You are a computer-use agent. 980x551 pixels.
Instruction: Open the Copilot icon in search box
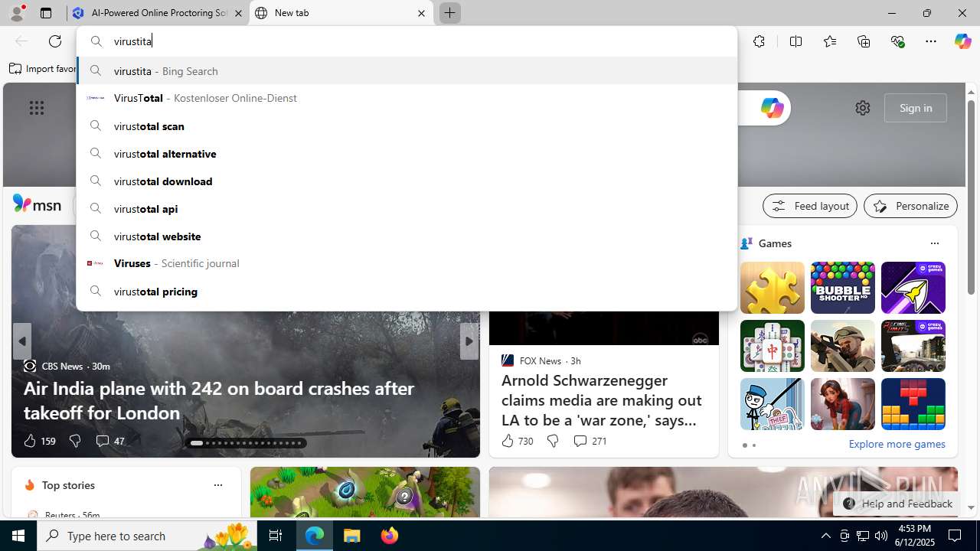point(772,108)
